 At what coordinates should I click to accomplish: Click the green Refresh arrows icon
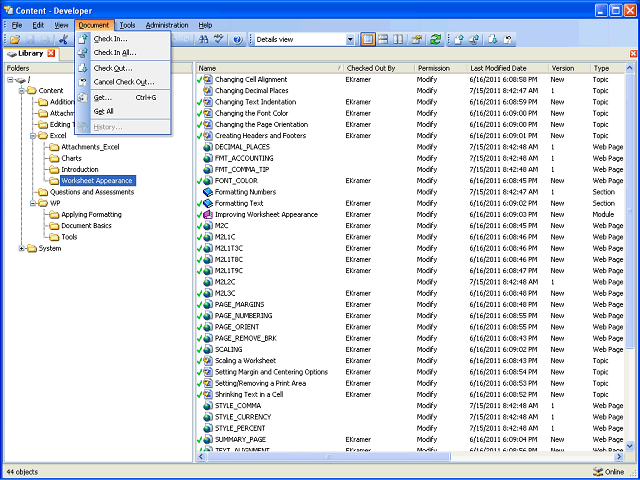(436, 40)
